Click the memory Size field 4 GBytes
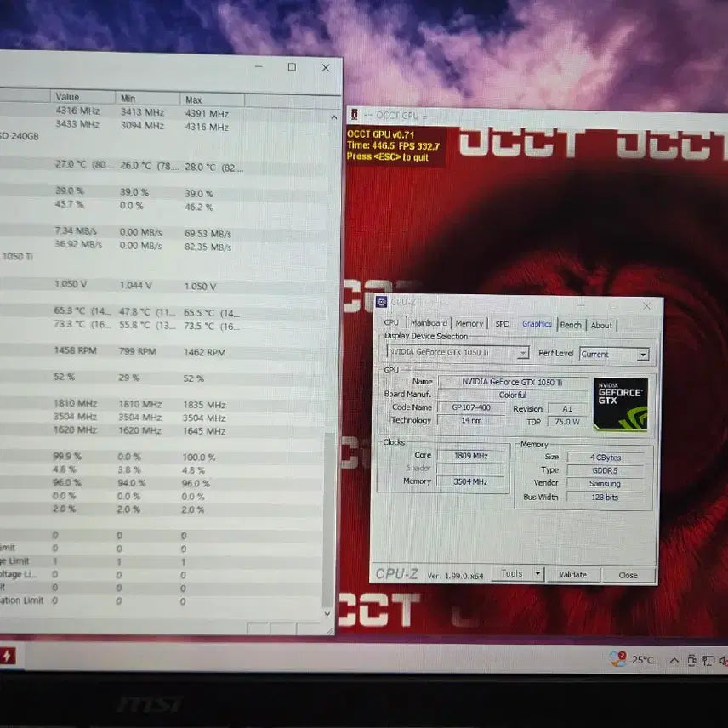728x728 pixels. tap(605, 458)
